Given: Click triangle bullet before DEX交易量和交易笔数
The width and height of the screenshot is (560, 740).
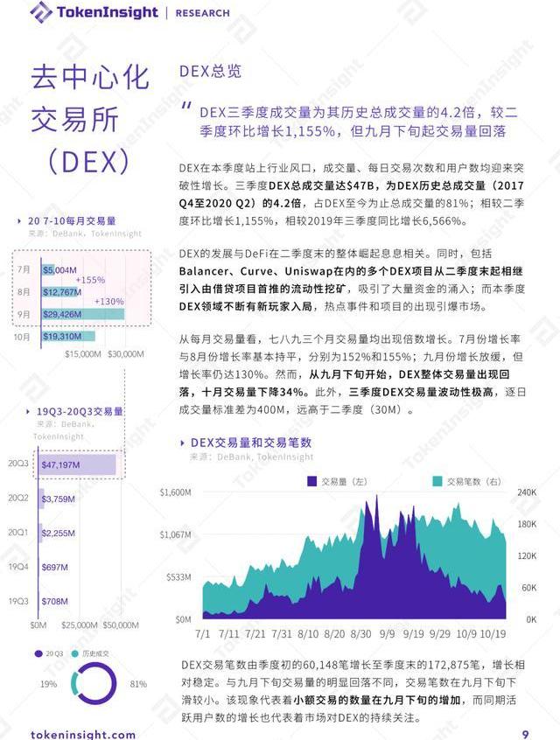Looking at the screenshot, I should [182, 443].
